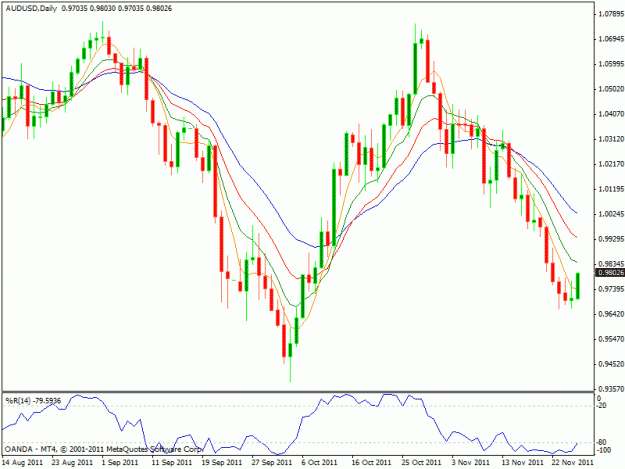Click the AUDUSD,Daily chart title
The height and width of the screenshot is (469, 625).
pyautogui.click(x=31, y=8)
